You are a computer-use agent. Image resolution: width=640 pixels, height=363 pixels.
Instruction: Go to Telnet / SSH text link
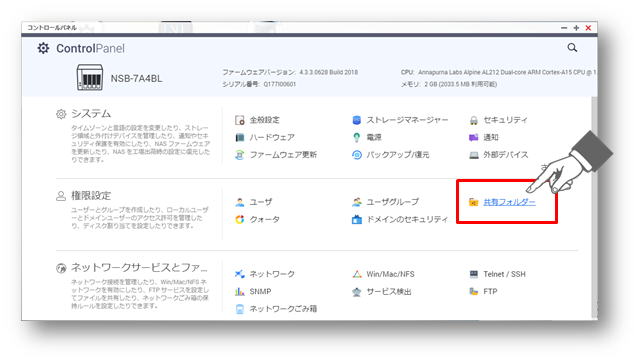(x=504, y=274)
